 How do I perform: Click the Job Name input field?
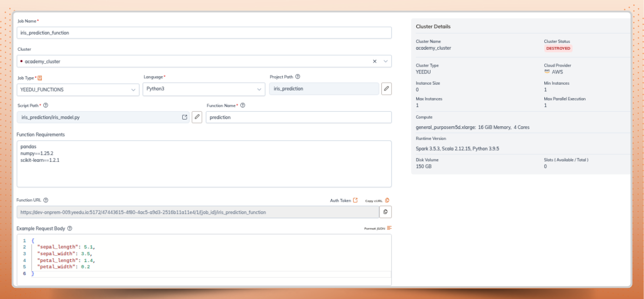(195, 32)
